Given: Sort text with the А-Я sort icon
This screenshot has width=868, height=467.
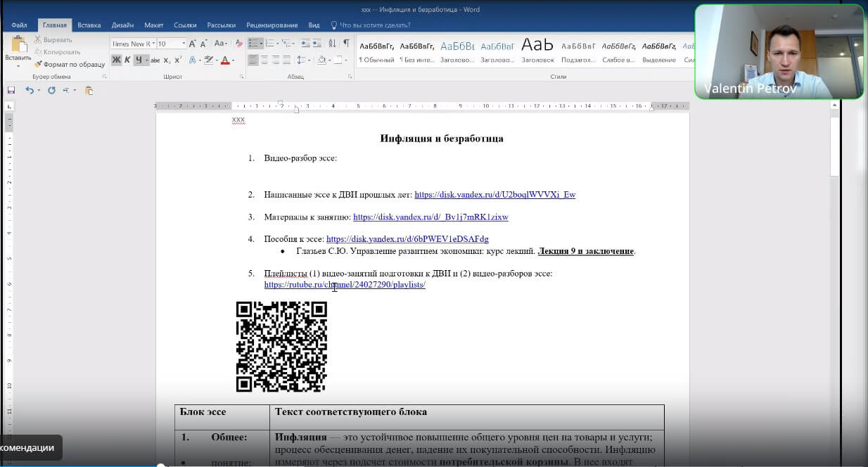Looking at the screenshot, I should pyautogui.click(x=332, y=44).
